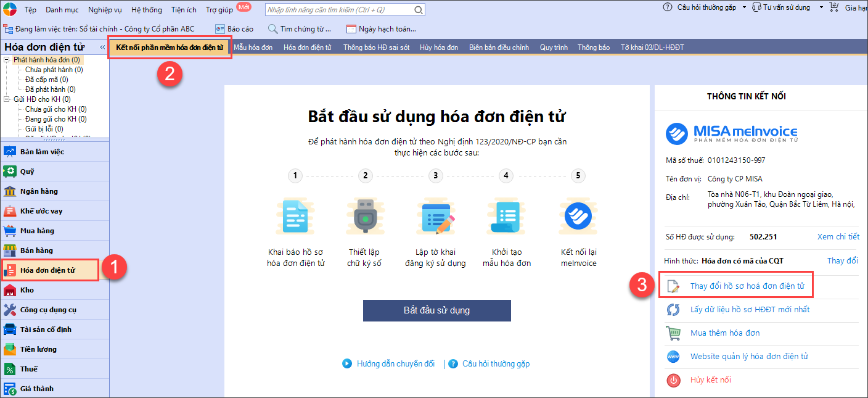Collapse the Hóa đơn điện tử sidebar panel
Viewport: 868px width, 398px height.
pos(102,48)
